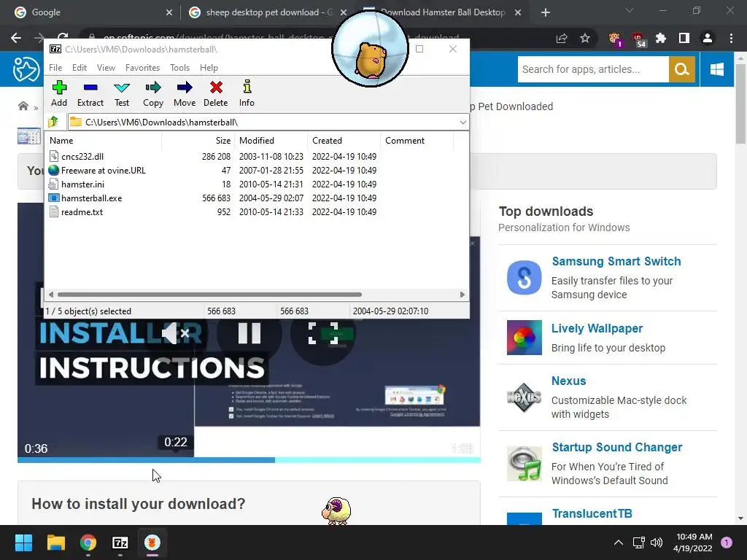Open File Explorer from taskbar
The image size is (747, 560).
(55, 542)
